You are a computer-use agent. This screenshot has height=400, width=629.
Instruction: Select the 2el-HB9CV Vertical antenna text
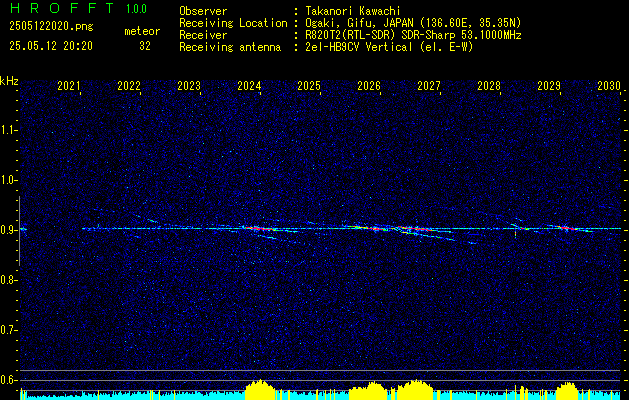click(389, 47)
